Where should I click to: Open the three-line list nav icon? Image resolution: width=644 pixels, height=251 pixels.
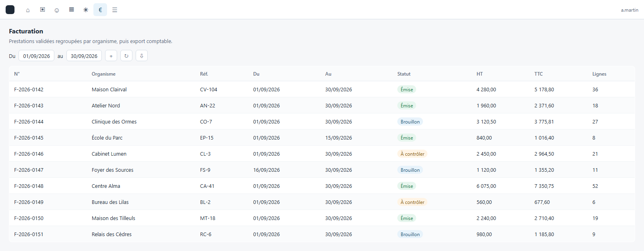(115, 10)
